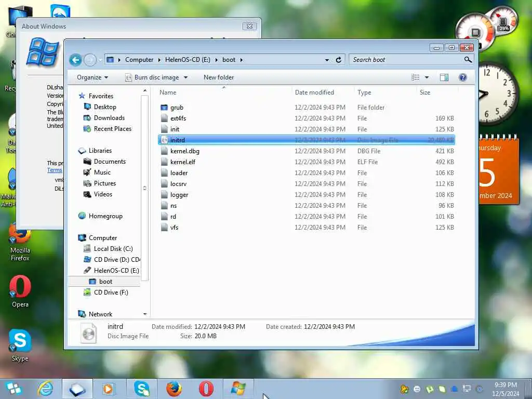
Task: Expand the address bar history dropdown
Action: pos(327,60)
